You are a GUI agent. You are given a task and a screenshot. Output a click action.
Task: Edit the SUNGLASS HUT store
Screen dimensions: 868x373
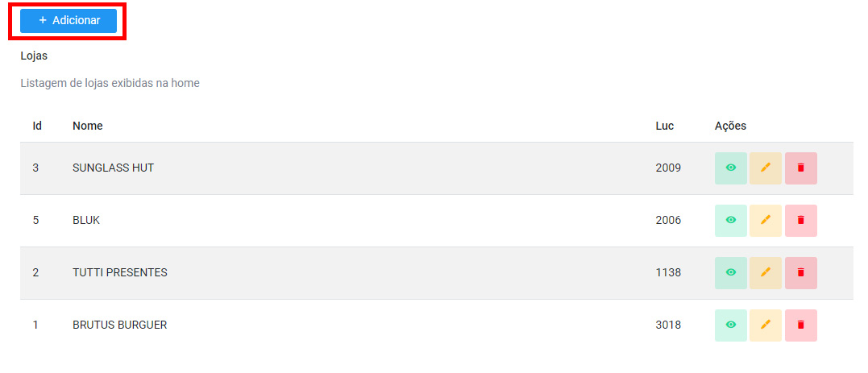point(766,168)
